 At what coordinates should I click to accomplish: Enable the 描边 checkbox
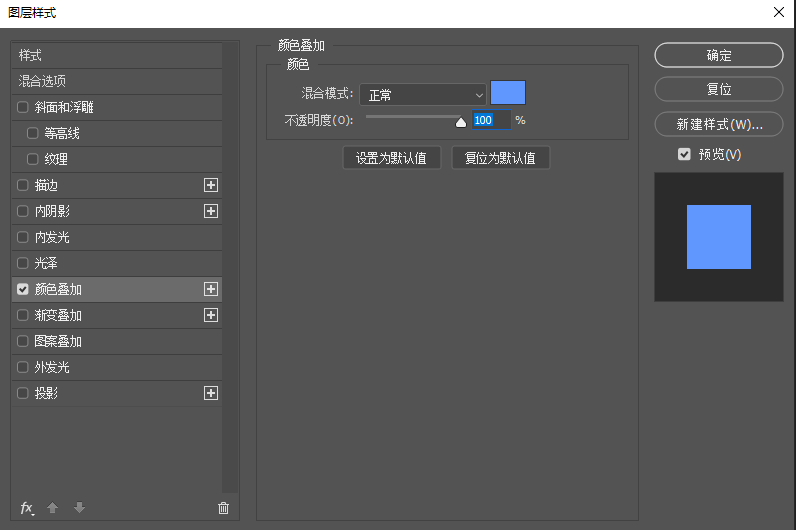(x=22, y=185)
